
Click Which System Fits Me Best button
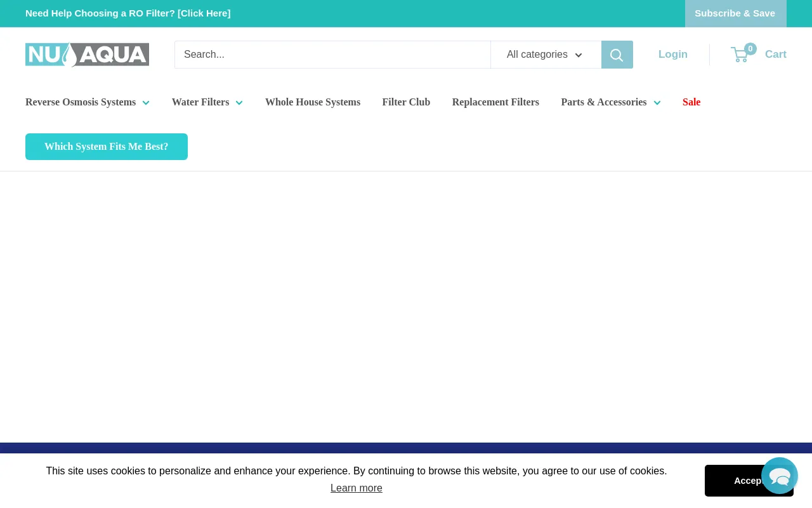pos(106,147)
